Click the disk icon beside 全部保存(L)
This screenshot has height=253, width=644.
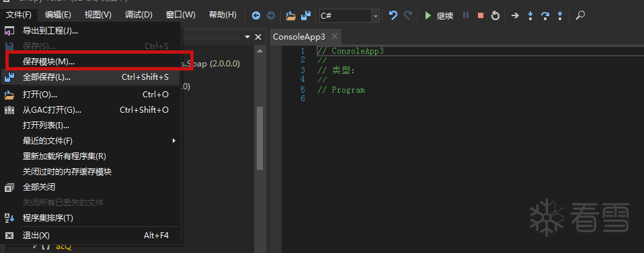[x=9, y=77]
